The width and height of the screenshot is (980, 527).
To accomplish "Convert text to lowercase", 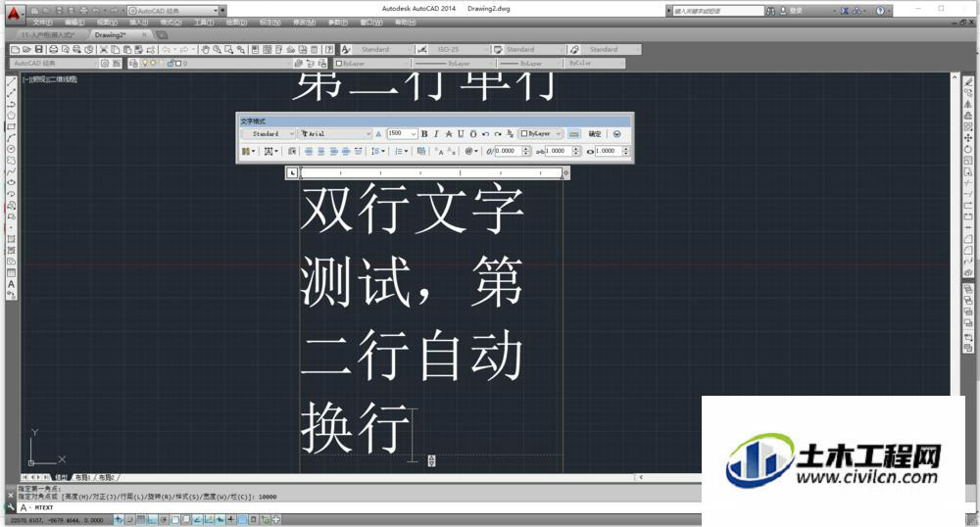I will point(451,151).
